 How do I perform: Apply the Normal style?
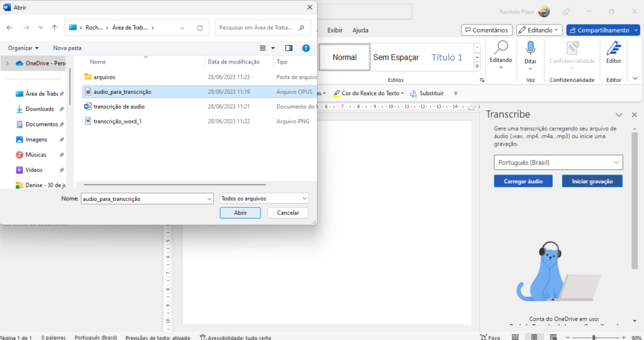344,57
